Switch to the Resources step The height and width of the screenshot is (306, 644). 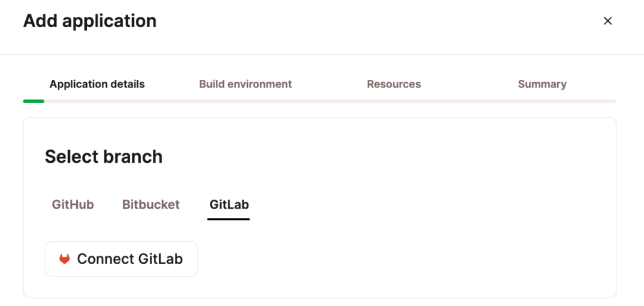pos(394,84)
